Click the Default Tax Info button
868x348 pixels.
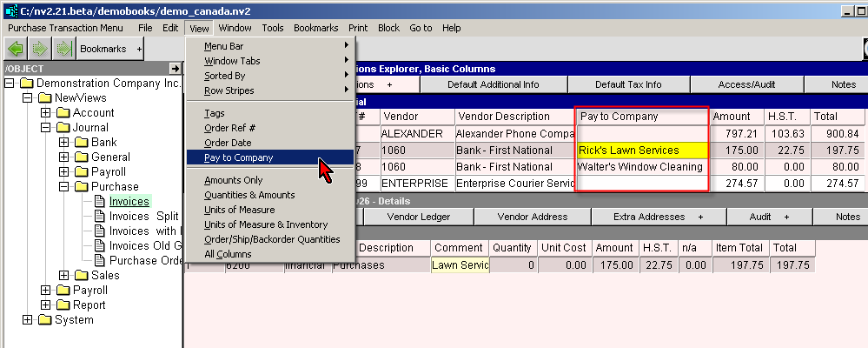tap(627, 84)
